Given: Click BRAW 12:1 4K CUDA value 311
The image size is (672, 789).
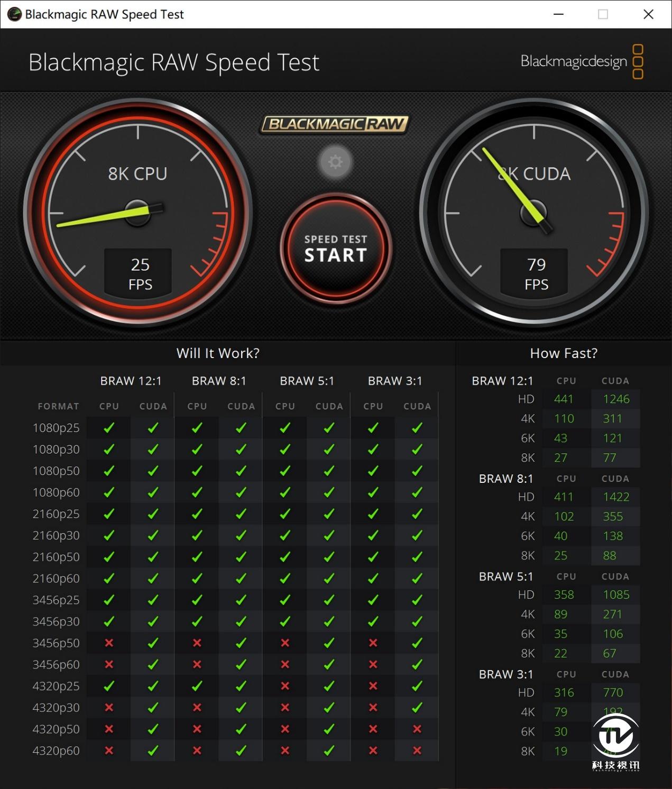Looking at the screenshot, I should (613, 419).
